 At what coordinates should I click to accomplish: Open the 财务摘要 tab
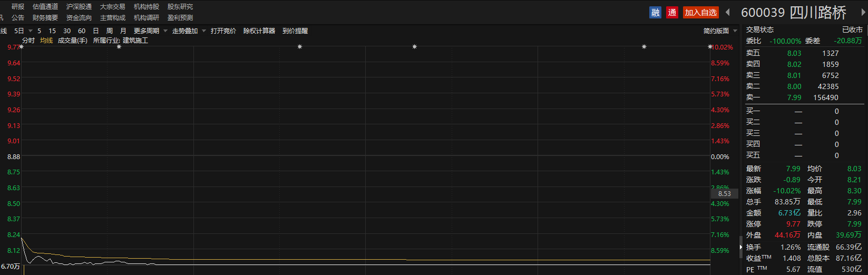45,18
